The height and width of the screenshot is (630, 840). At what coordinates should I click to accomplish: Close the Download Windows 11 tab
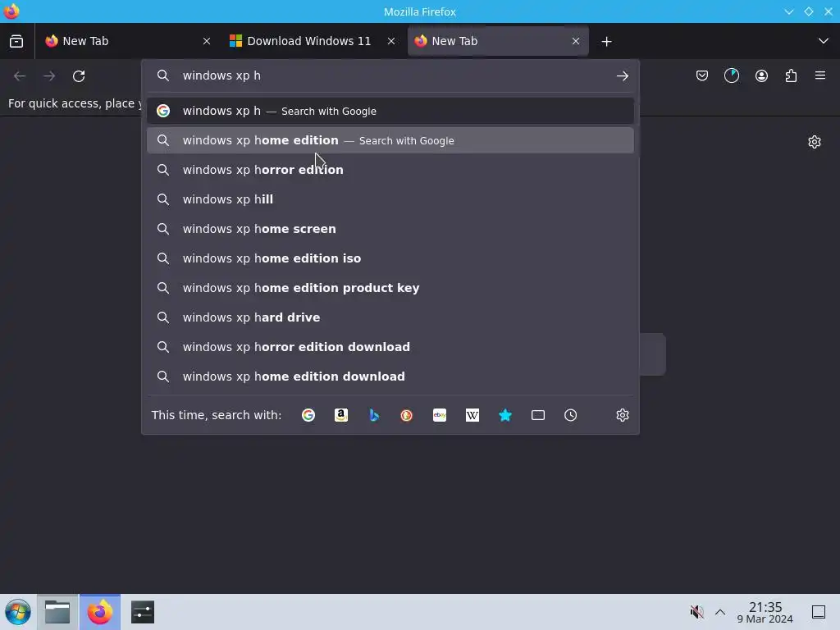391,41
